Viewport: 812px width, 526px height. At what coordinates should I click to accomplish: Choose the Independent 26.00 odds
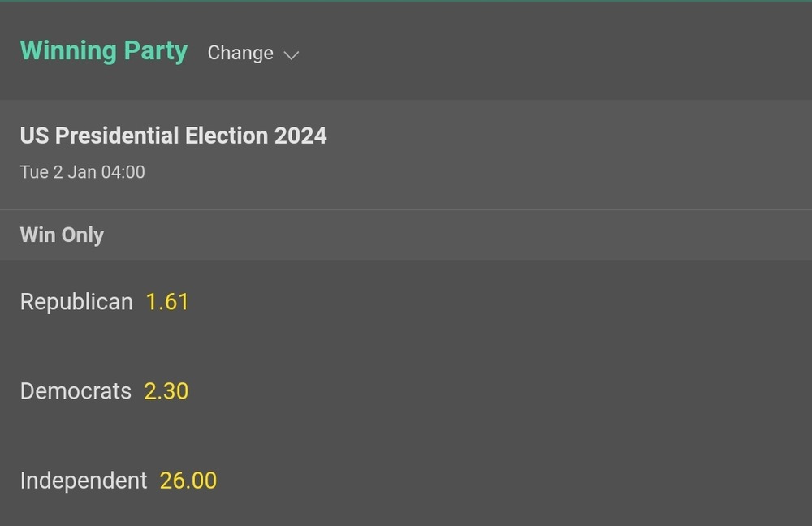pos(188,481)
